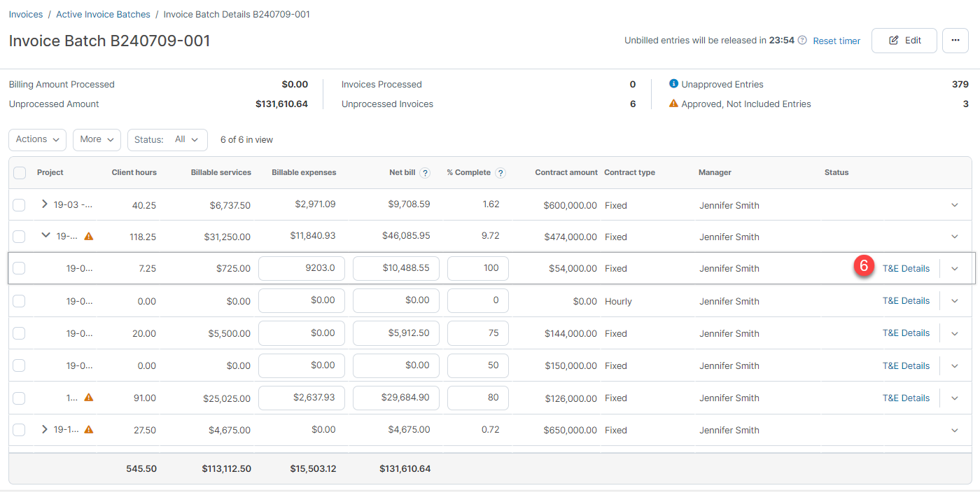Open the row menu chevron for the Hourly row
Image resolution: width=980 pixels, height=495 pixels.
click(955, 301)
